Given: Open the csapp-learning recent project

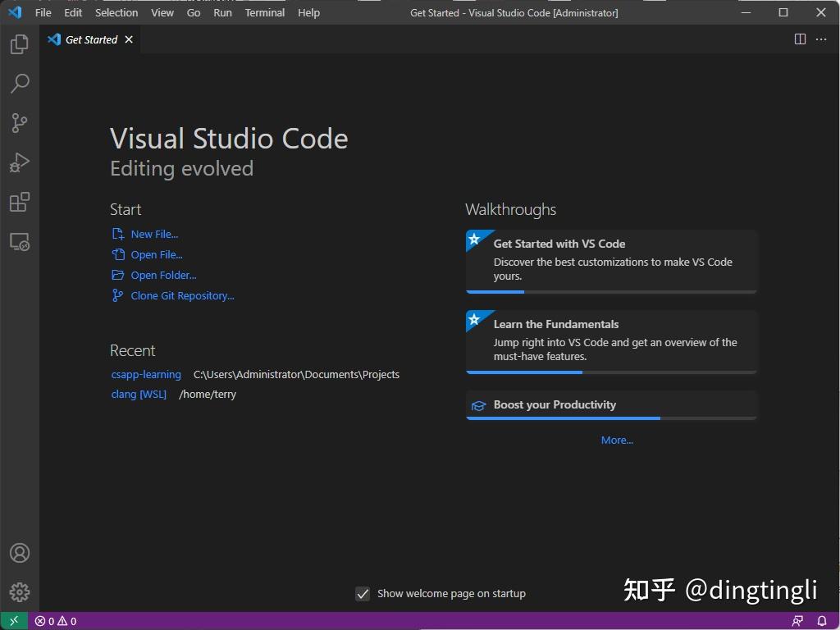Looking at the screenshot, I should [x=146, y=374].
